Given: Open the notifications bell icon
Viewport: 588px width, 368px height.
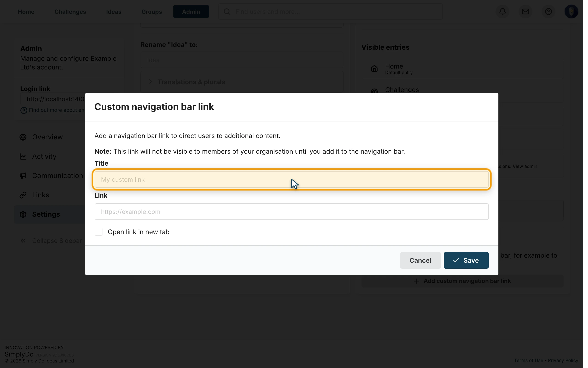Looking at the screenshot, I should [x=503, y=11].
